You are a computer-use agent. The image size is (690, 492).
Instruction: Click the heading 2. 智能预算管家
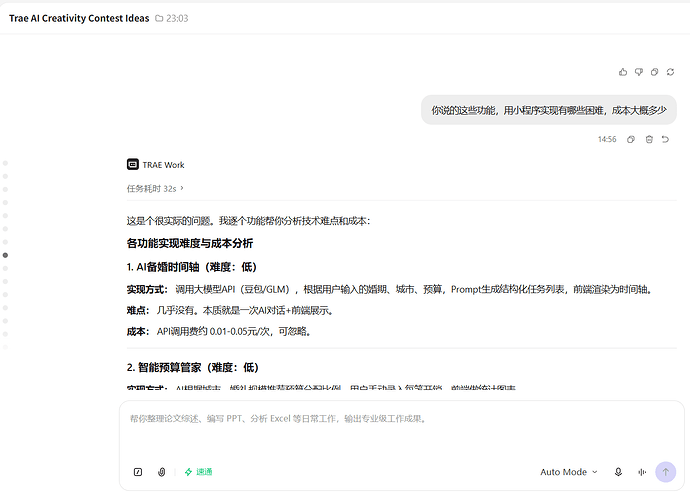[193, 367]
